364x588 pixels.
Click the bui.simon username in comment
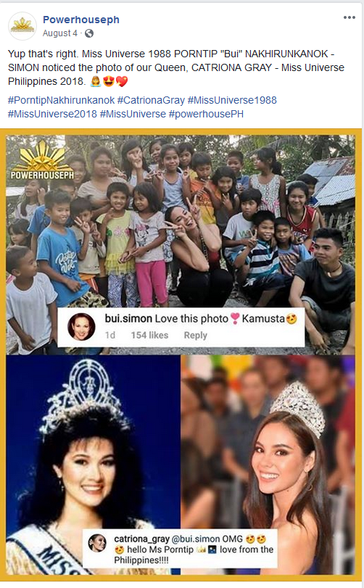(x=128, y=319)
